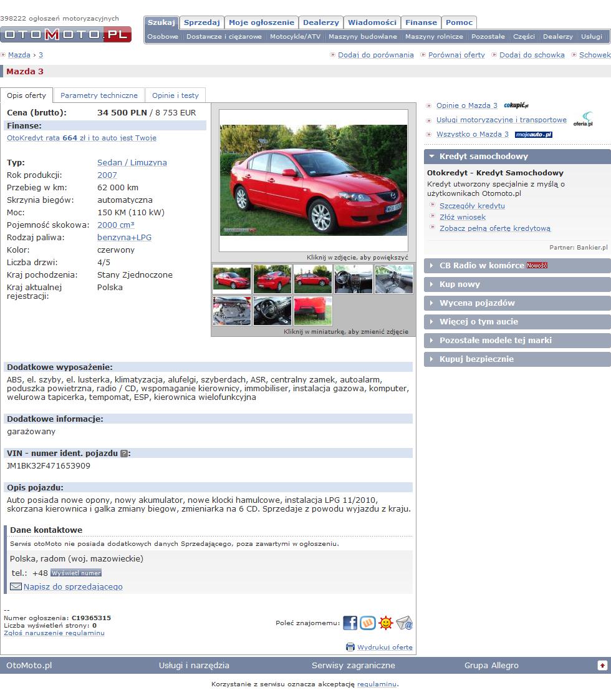Click the OtoMoto.pl logo
611x700 pixels.
66,34
